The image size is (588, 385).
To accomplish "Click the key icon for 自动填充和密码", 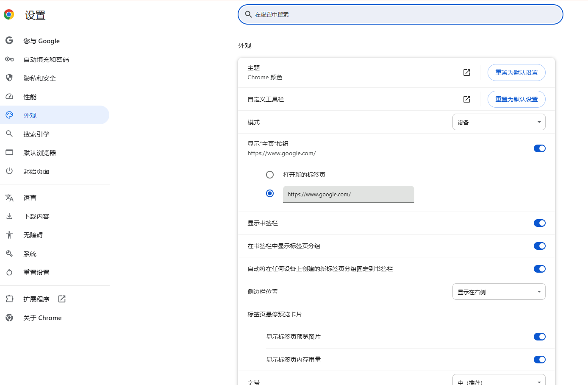I will coord(9,59).
